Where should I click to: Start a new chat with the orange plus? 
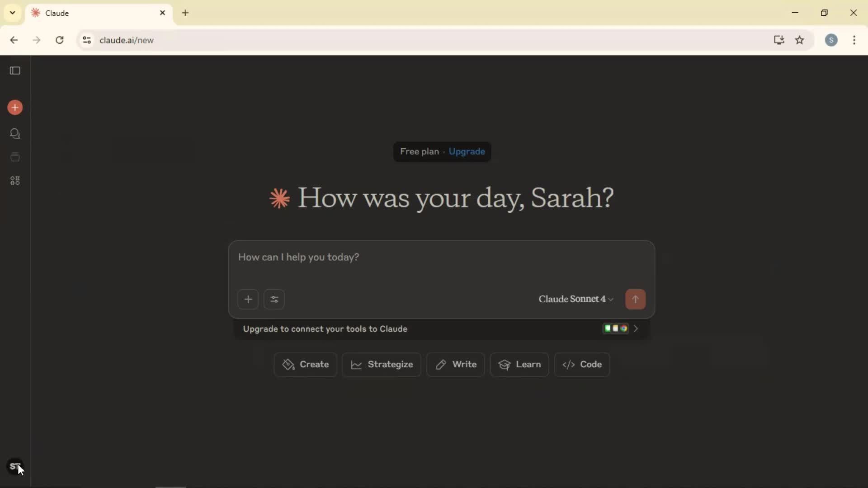[x=15, y=108]
